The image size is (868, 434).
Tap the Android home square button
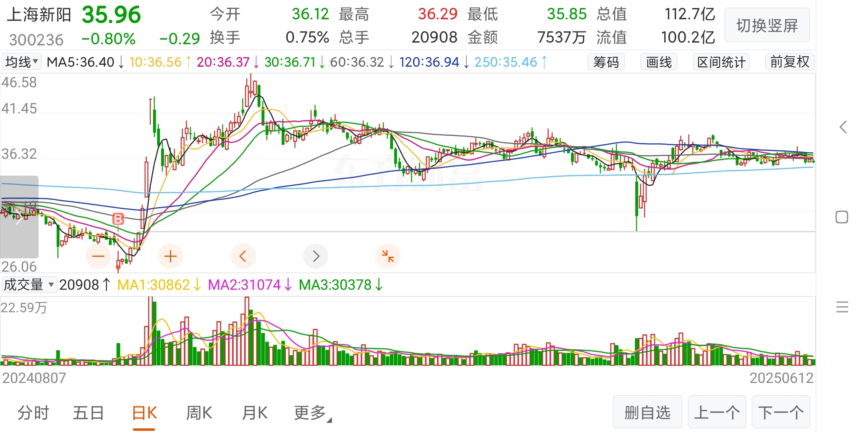point(841,217)
